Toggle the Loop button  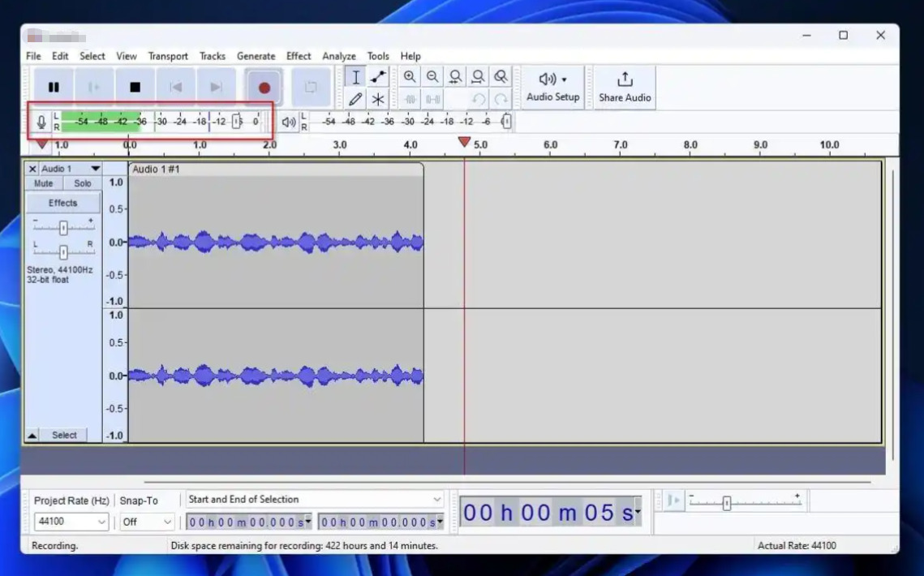(x=311, y=88)
